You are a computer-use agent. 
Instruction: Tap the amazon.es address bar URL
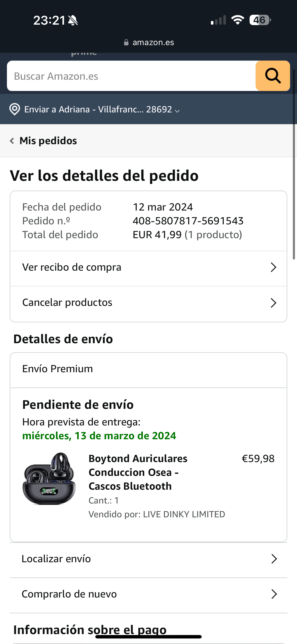[x=153, y=43]
